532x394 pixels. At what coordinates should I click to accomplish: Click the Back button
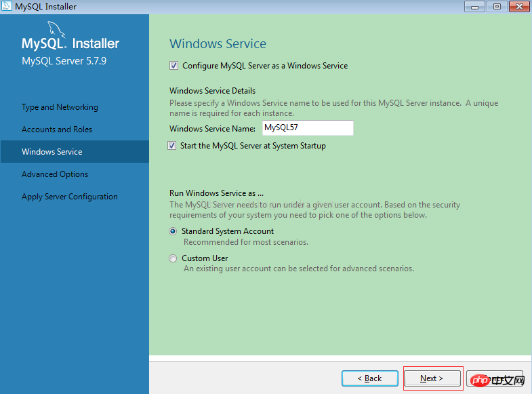click(x=370, y=378)
